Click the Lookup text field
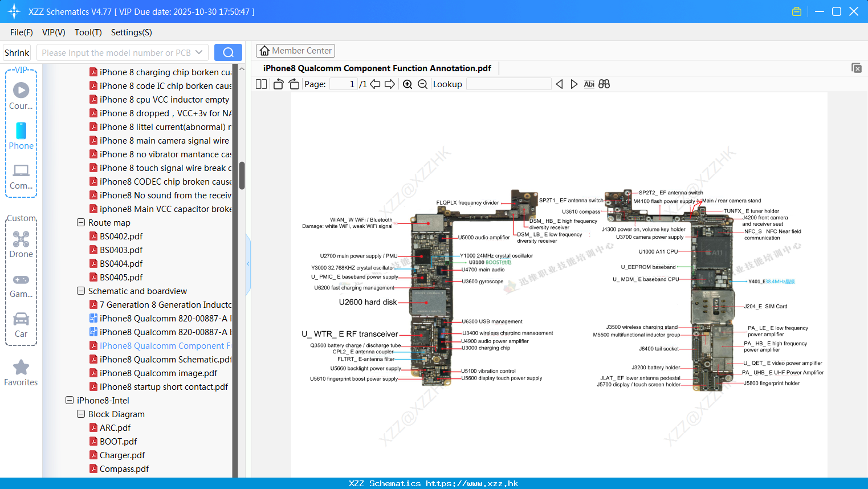Viewport: 868px width, 489px height. click(x=508, y=84)
